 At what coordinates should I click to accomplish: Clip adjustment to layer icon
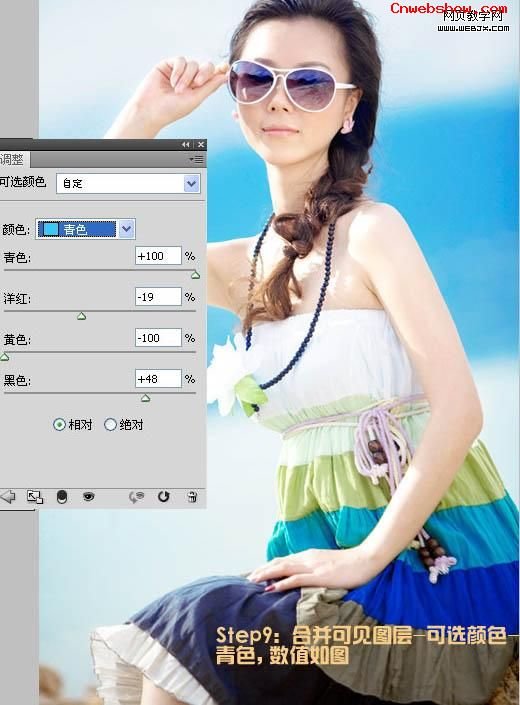(x=62, y=497)
